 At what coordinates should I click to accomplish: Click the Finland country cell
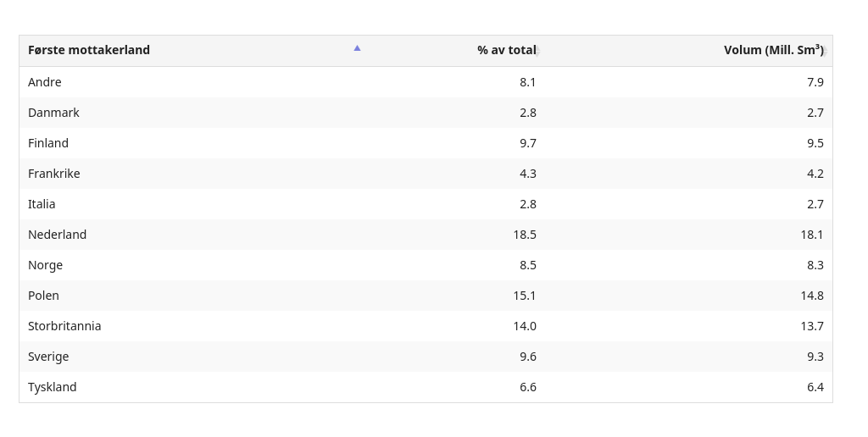tap(48, 143)
